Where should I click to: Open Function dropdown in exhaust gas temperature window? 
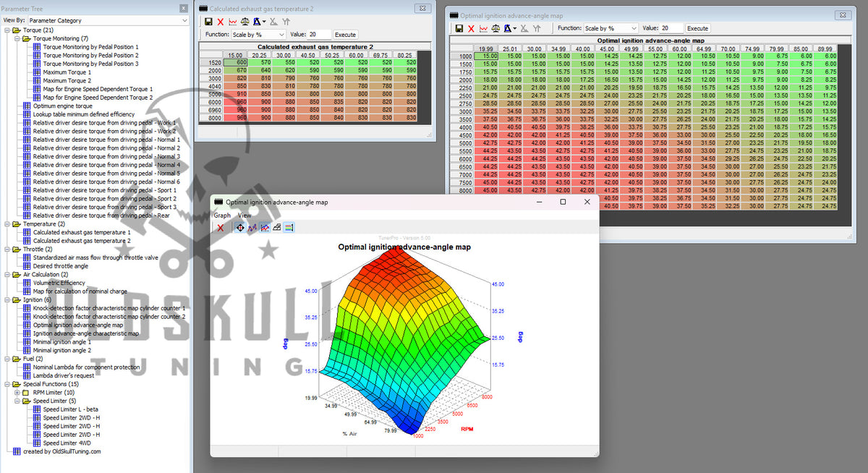pos(258,35)
